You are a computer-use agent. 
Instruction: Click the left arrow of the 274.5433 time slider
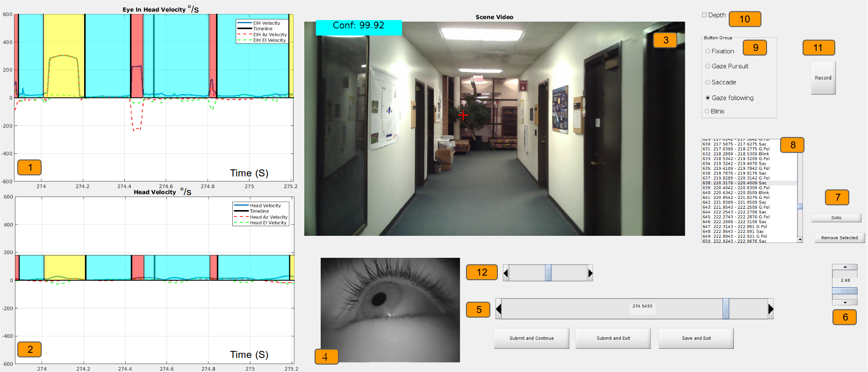click(x=499, y=309)
